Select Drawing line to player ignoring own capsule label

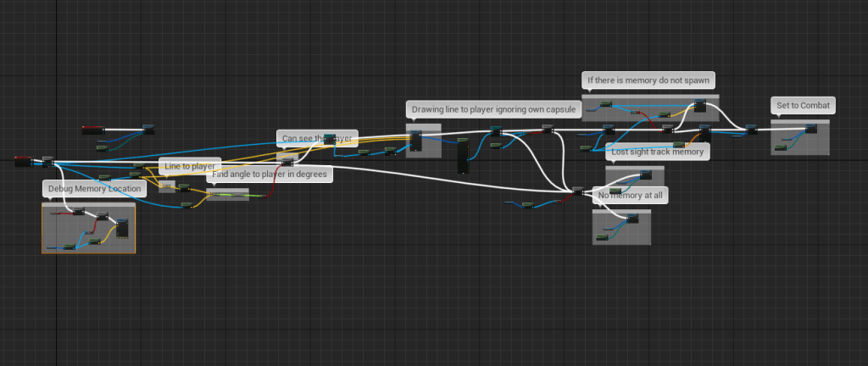click(493, 109)
